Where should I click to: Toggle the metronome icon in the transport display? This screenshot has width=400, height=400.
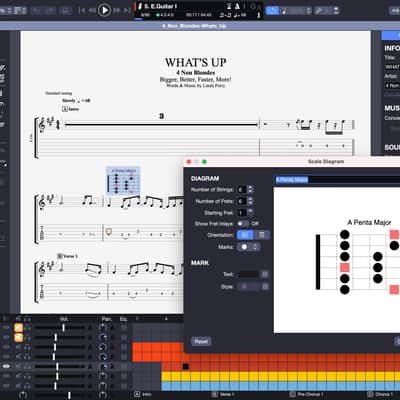click(x=237, y=6)
